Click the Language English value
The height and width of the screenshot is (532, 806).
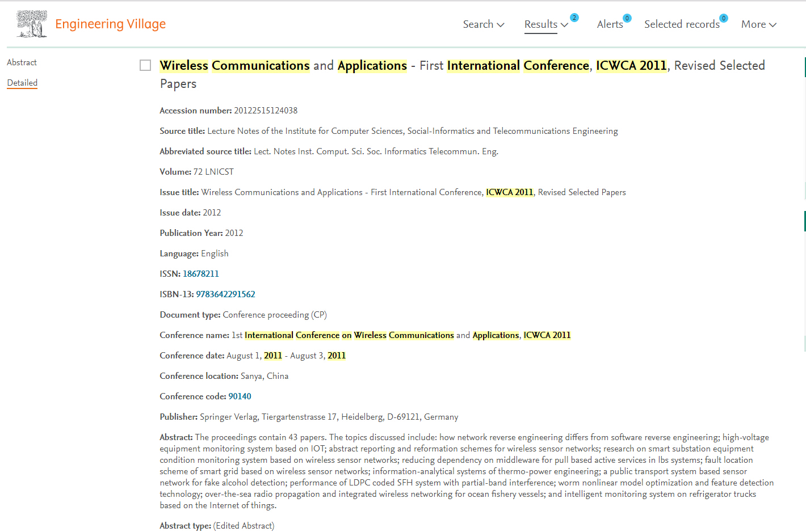coord(215,254)
